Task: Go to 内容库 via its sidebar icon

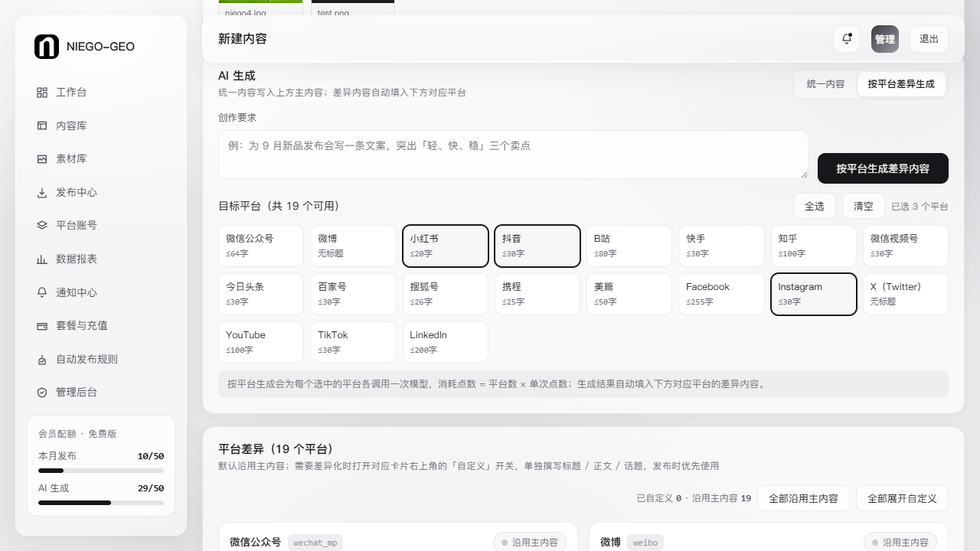Action: 42,126
